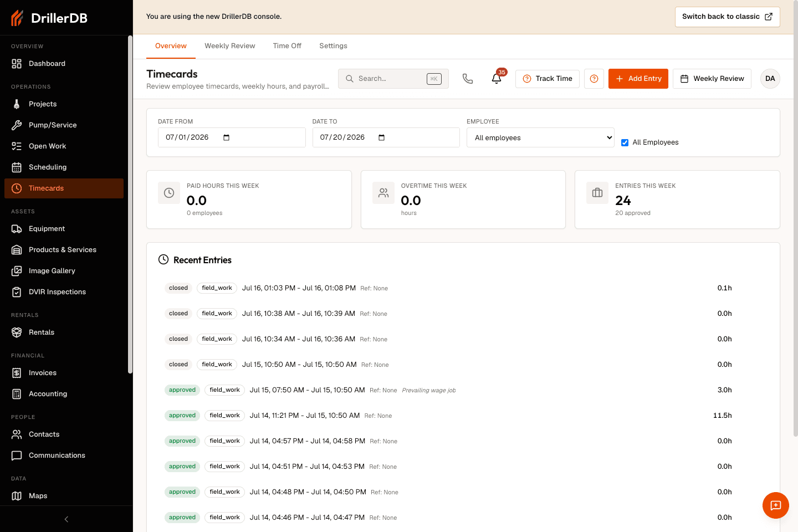Image resolution: width=798 pixels, height=532 pixels.
Task: Open Image Gallery
Action: coord(64,271)
